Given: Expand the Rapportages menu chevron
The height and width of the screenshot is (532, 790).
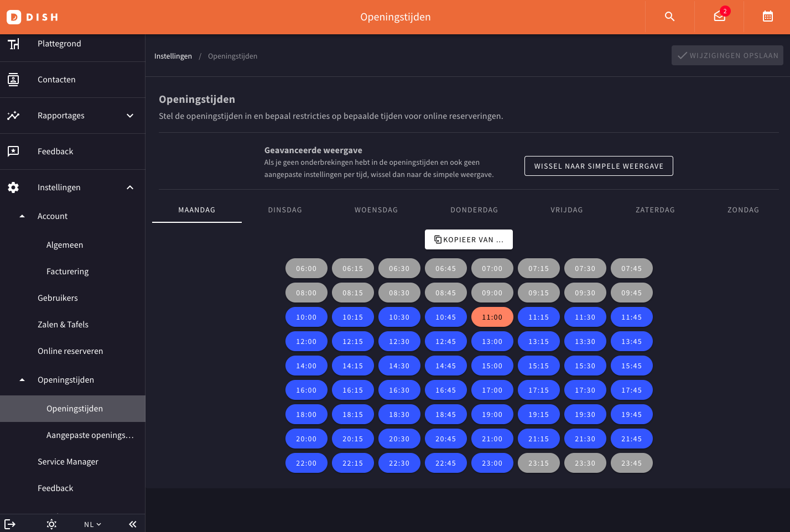Looking at the screenshot, I should point(130,116).
